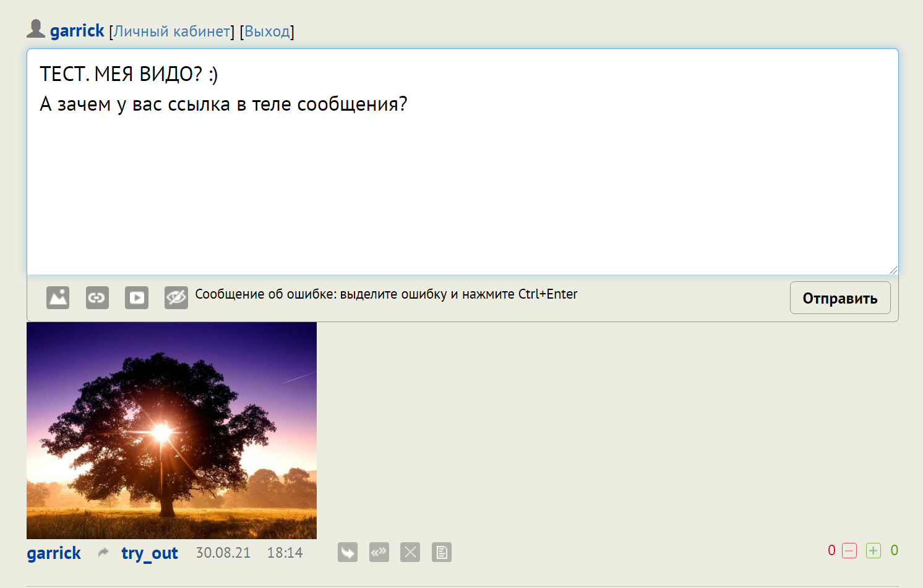Screen dimensions: 923x588
Task: Open the Личный кабинет link
Action: (x=172, y=32)
